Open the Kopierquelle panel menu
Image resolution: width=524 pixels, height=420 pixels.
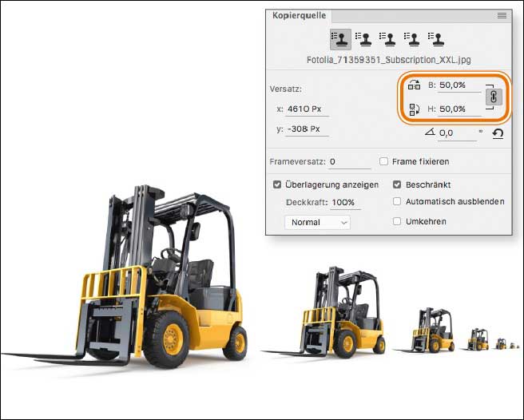click(x=502, y=15)
